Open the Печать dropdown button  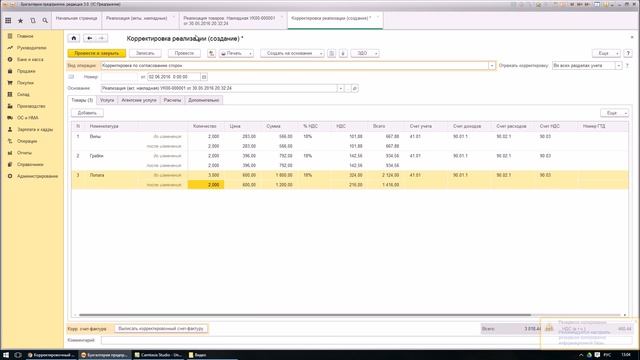236,53
